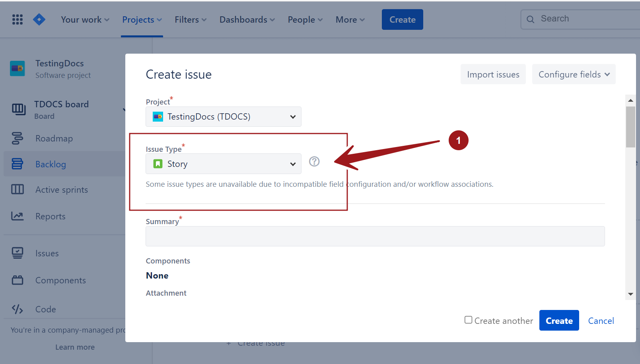Click the Issues screen icon in sidebar
640x364 pixels.
[18, 253]
